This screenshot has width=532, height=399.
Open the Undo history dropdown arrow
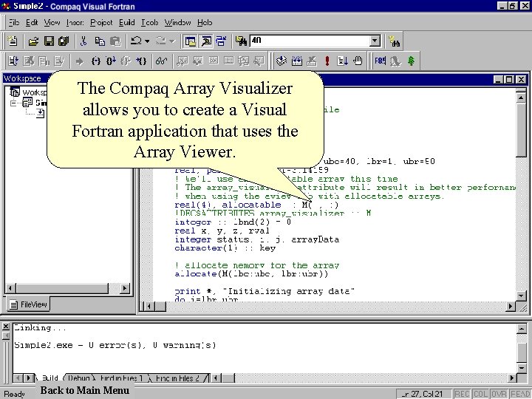[147, 41]
